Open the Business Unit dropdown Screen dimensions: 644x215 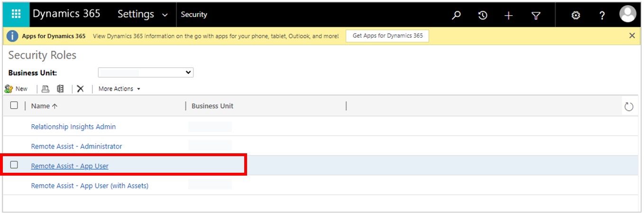tap(146, 73)
